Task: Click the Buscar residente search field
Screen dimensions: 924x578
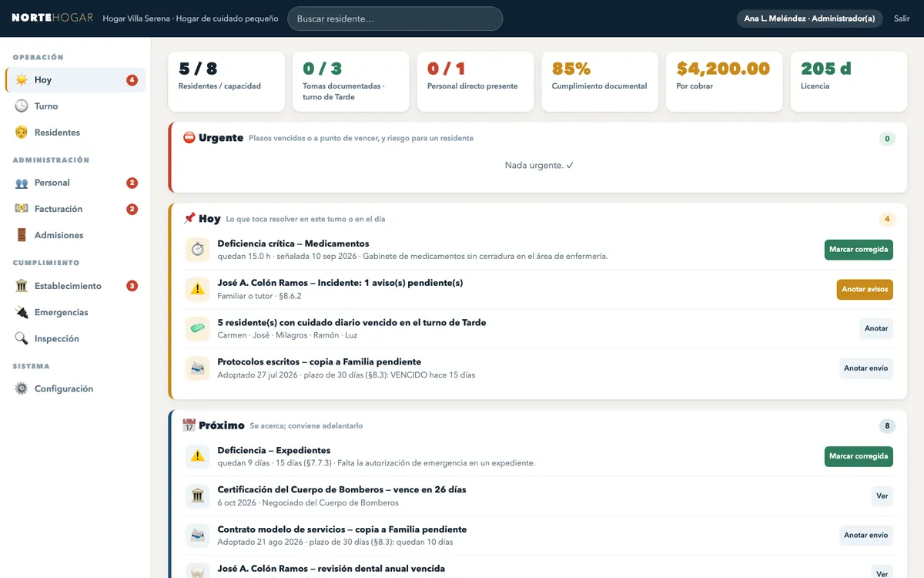Action: pos(395,18)
